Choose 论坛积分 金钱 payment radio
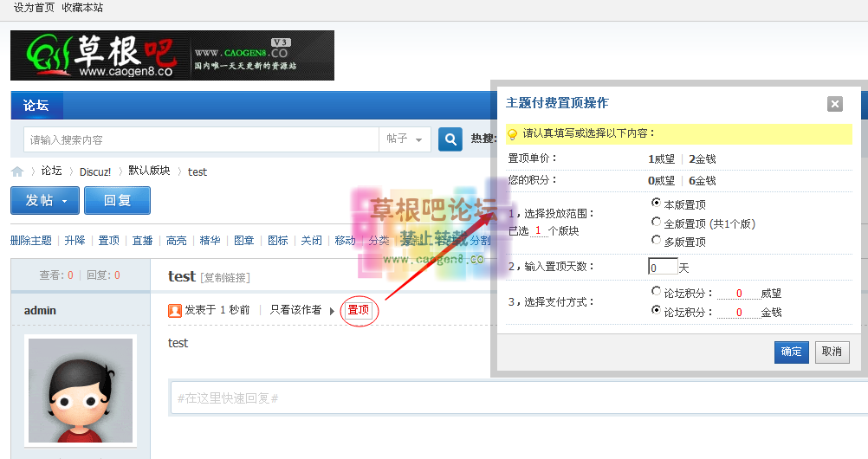The image size is (868, 459). [x=656, y=309]
